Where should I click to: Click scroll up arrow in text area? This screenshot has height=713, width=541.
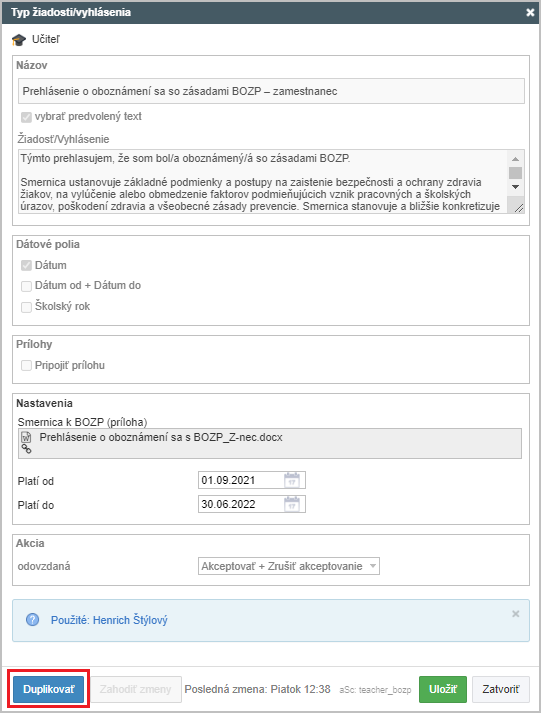coord(515,159)
